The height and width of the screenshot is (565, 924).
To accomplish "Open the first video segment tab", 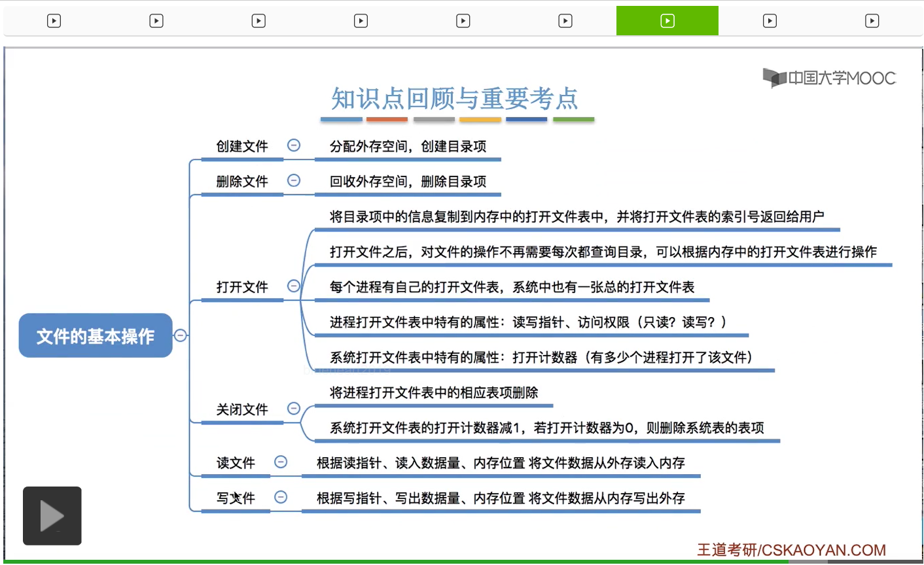I will click(54, 21).
